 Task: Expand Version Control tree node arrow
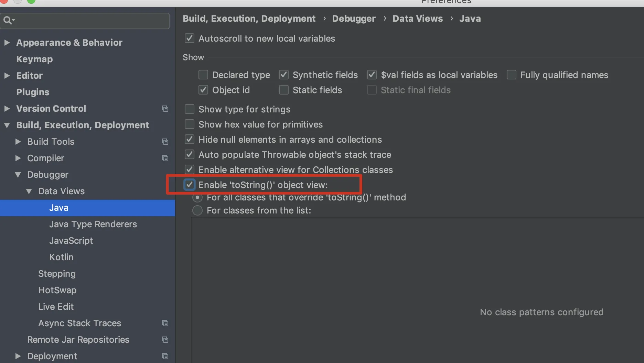click(7, 109)
